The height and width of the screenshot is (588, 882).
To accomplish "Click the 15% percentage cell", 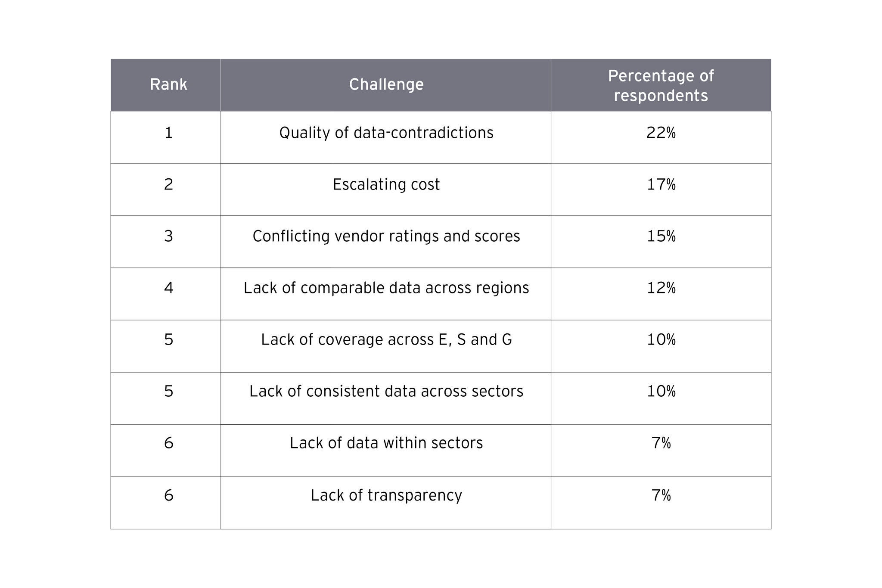I will coord(661,236).
